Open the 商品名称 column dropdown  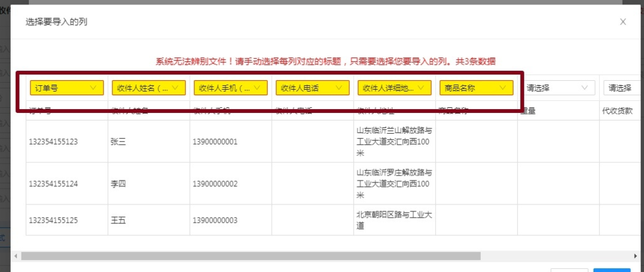pos(476,88)
